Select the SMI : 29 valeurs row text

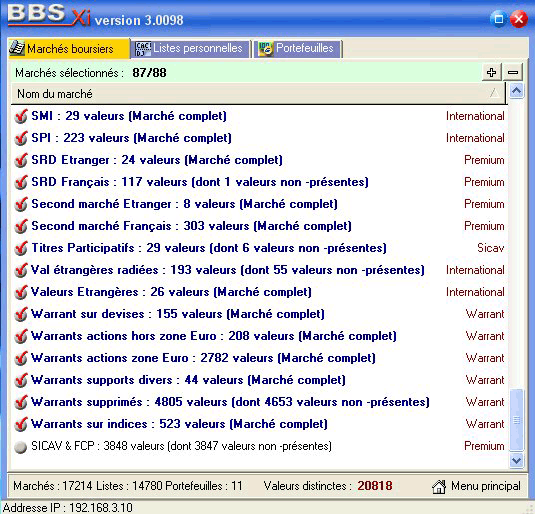[129, 116]
